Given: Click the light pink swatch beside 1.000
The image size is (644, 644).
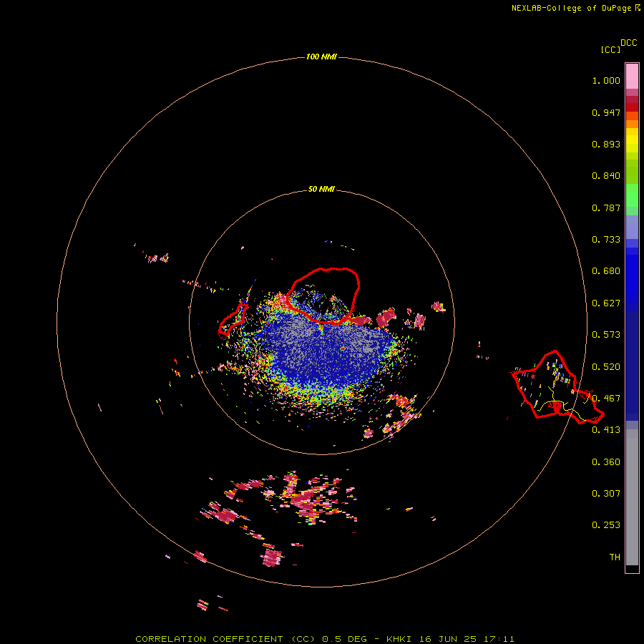Looking at the screenshot, I should (x=632, y=77).
